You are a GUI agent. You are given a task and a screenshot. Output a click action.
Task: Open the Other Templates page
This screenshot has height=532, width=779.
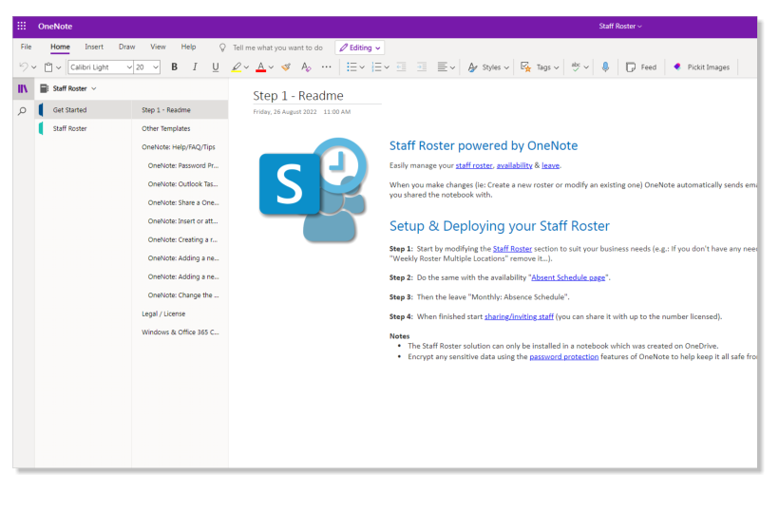click(x=180, y=128)
